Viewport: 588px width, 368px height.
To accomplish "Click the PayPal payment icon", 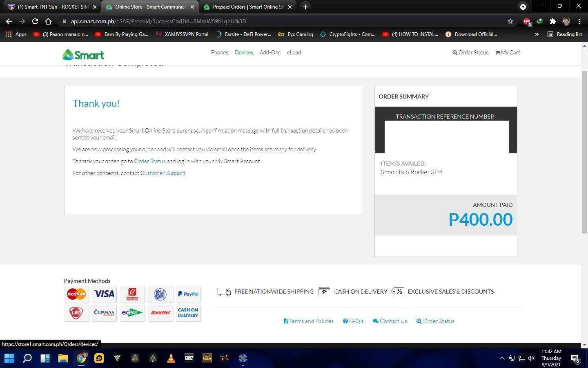I will tap(188, 294).
